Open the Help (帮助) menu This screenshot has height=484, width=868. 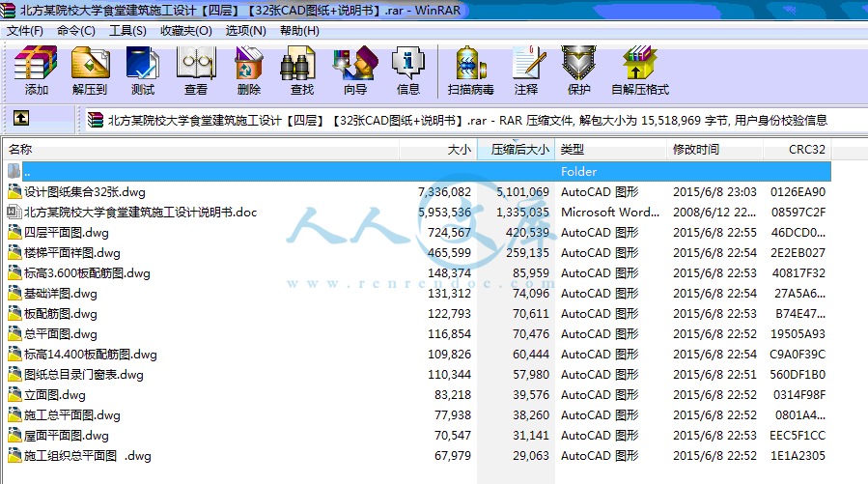(x=299, y=31)
